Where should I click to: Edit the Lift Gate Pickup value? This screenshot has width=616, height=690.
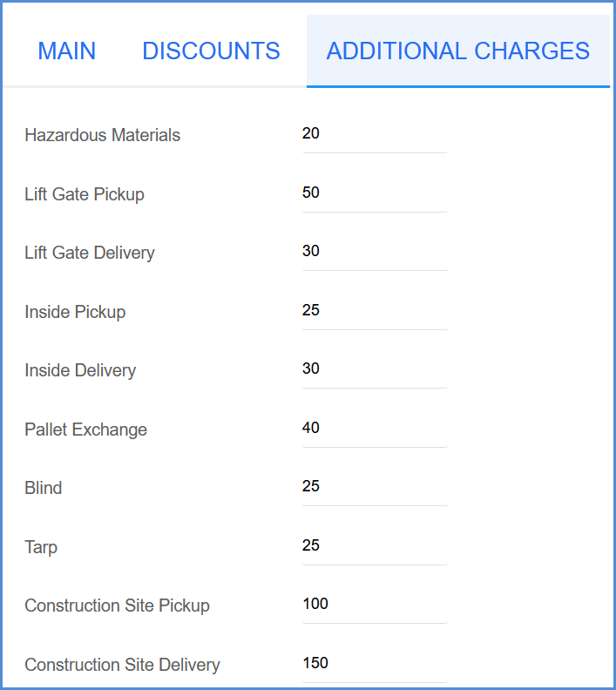[375, 193]
